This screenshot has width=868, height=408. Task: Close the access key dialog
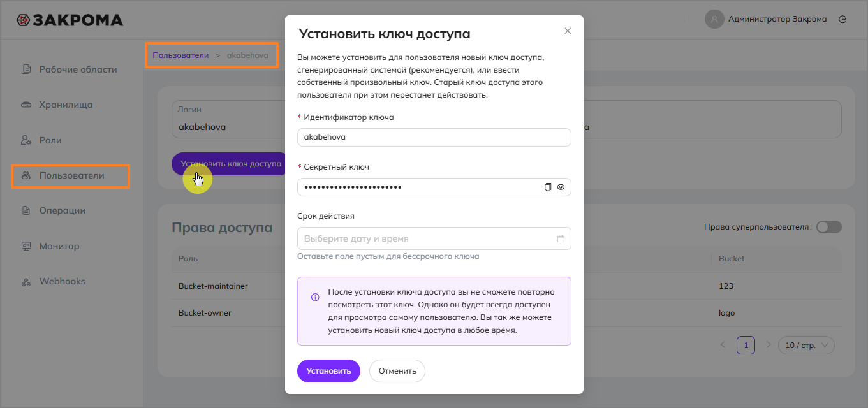[x=568, y=31]
